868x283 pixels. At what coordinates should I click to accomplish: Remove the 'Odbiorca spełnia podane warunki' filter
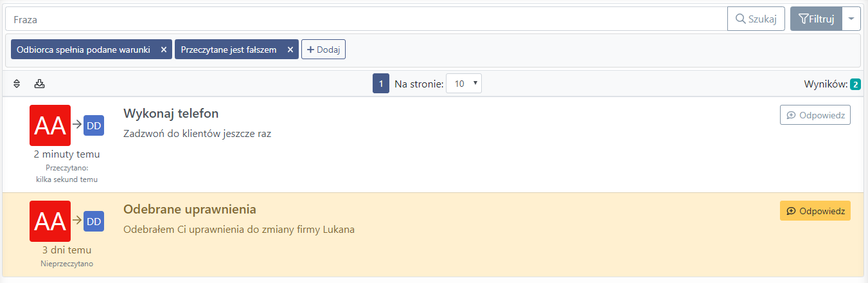pos(164,50)
